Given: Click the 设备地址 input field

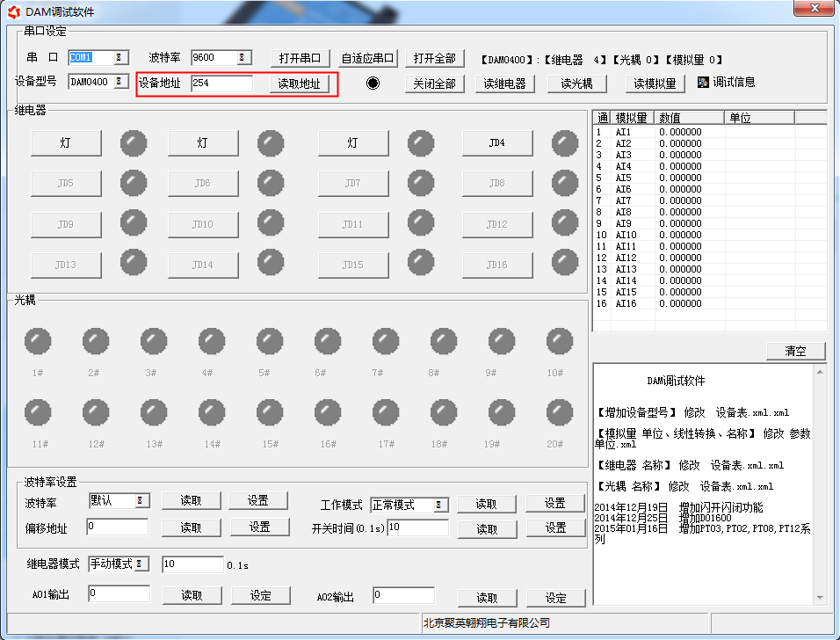Looking at the screenshot, I should click(221, 84).
